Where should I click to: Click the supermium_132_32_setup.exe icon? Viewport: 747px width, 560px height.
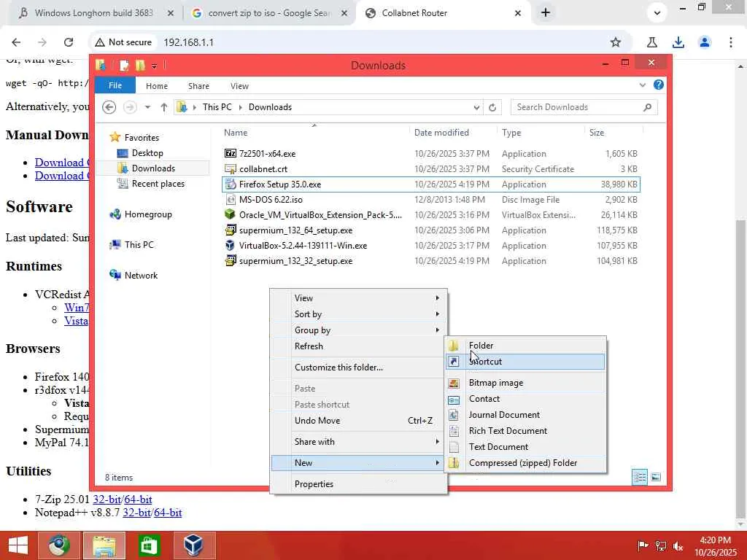(x=230, y=260)
